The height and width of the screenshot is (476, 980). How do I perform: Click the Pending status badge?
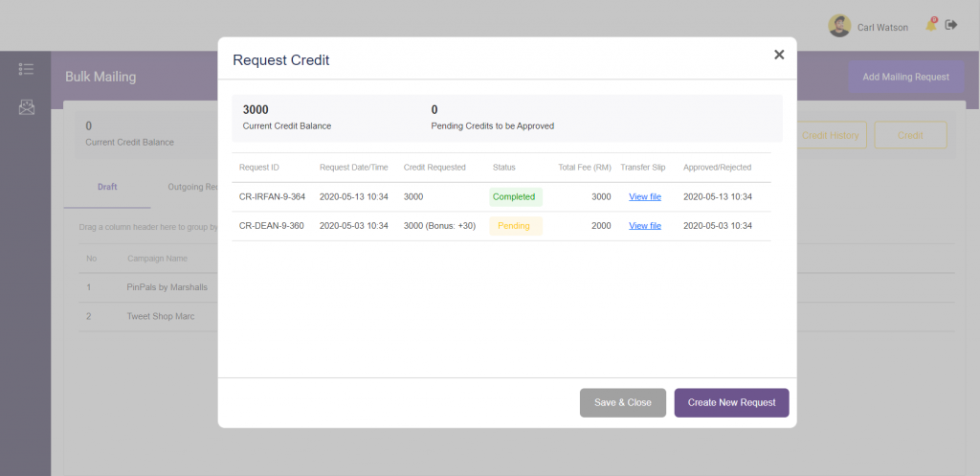tap(515, 226)
